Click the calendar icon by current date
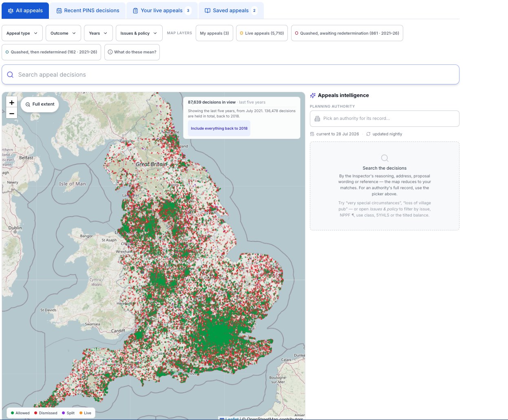 (312, 134)
